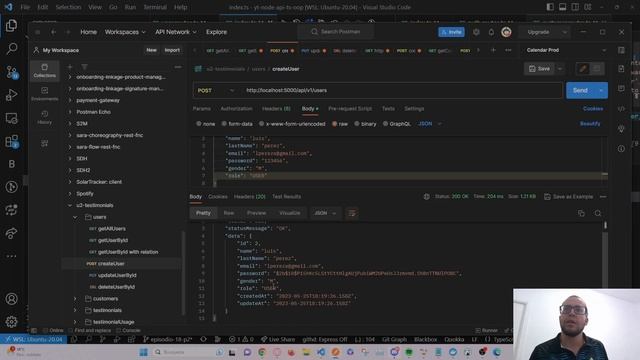640x360 pixels.
Task: Switch to Authorization request tab
Action: tap(236, 109)
